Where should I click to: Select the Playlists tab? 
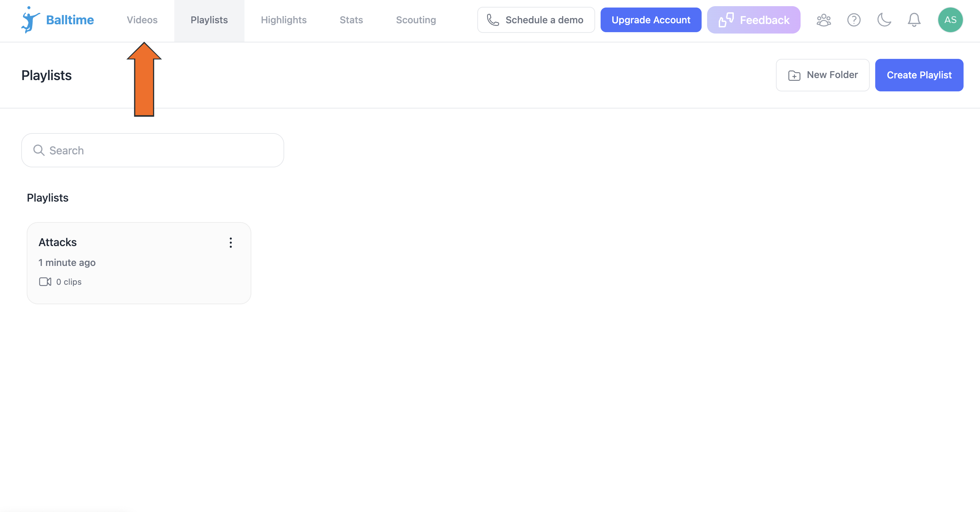tap(209, 20)
